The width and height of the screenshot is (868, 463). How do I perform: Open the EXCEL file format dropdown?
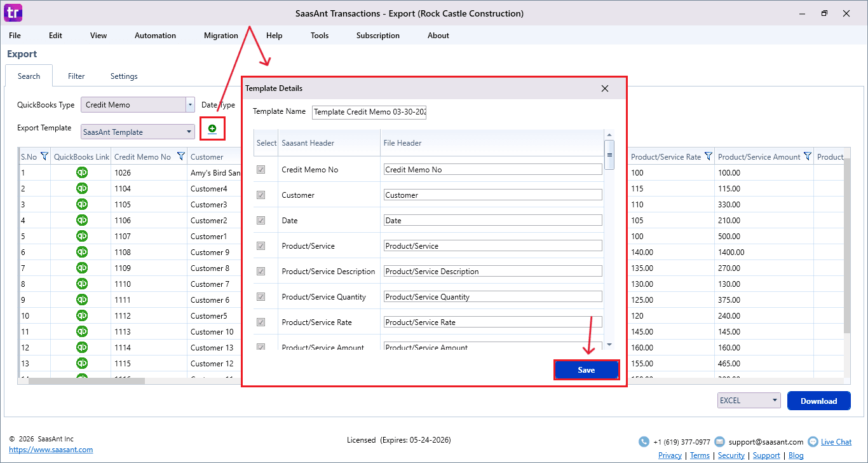tap(749, 401)
